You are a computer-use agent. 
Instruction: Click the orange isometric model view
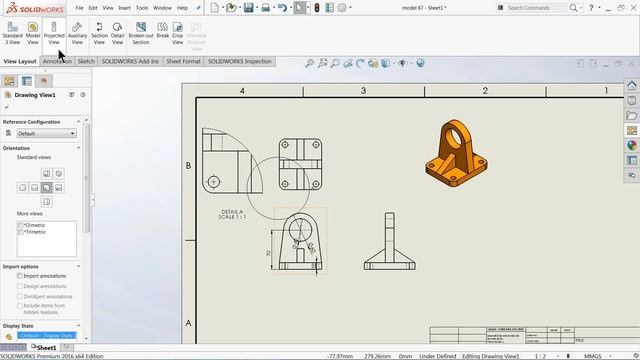point(456,153)
